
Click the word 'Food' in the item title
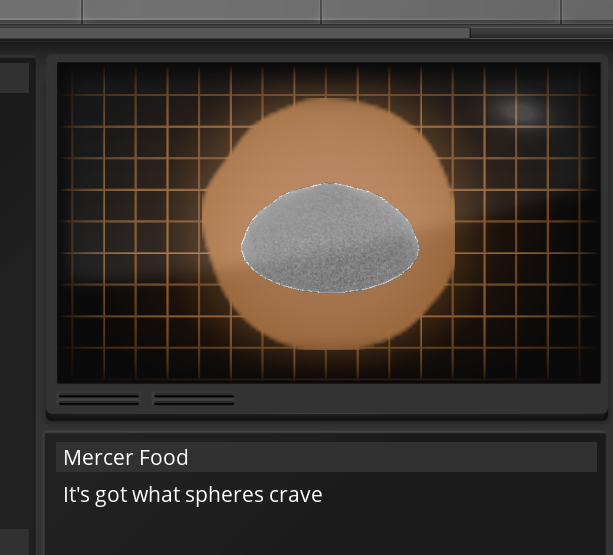163,457
